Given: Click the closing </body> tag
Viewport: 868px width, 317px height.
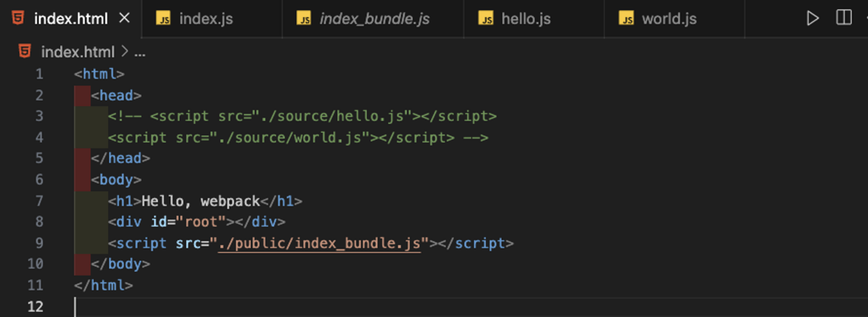Looking at the screenshot, I should tap(120, 264).
